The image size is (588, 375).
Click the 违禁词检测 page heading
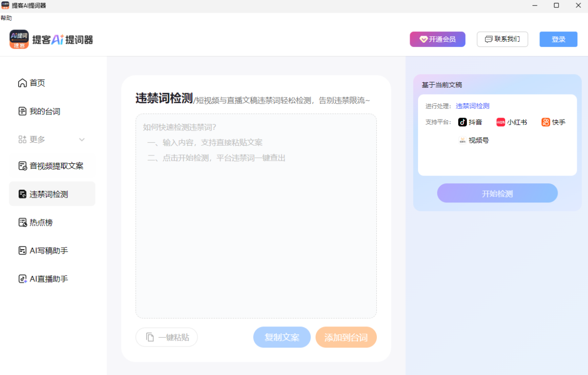(164, 98)
